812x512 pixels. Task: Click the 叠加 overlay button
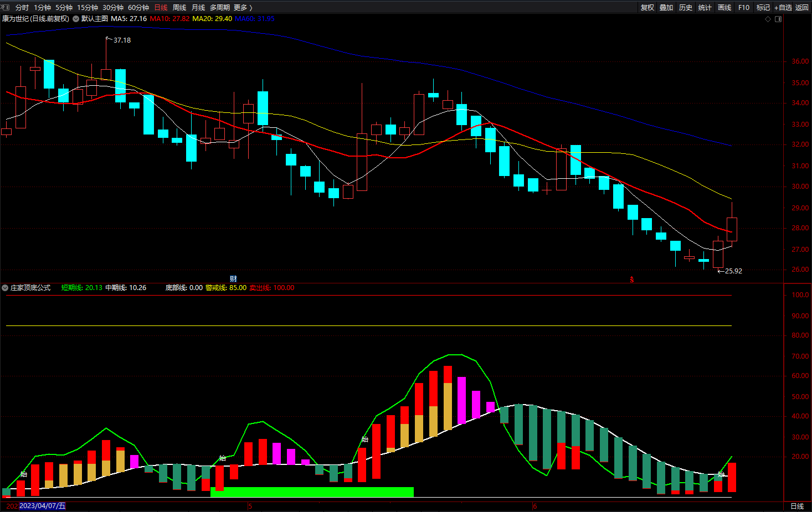[x=666, y=7]
